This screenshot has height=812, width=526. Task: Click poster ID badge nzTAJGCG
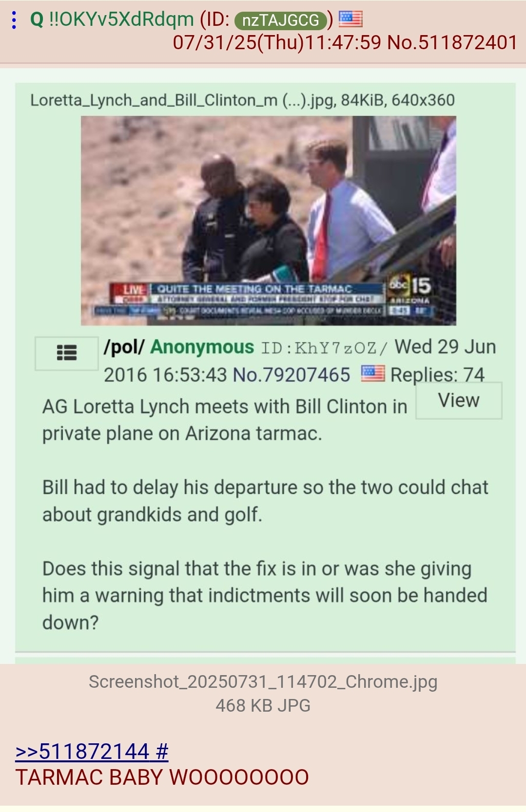tap(280, 20)
